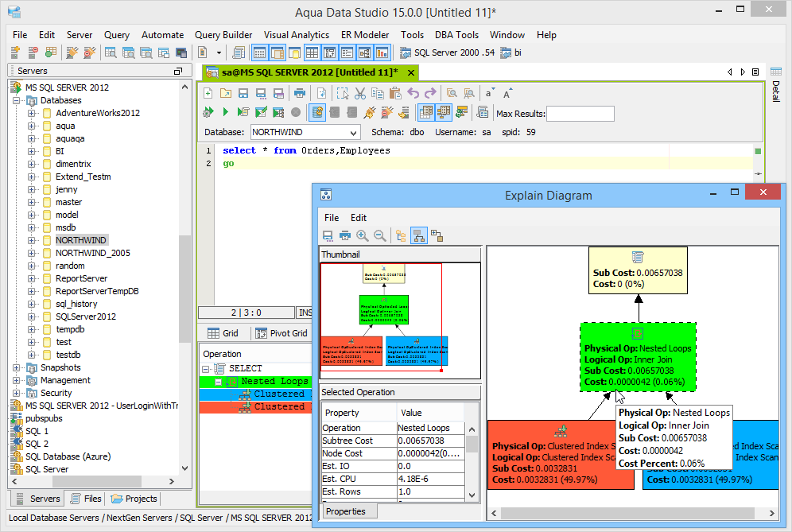
Task: Collapse the SELECT operation node
Action: pyautogui.click(x=206, y=369)
